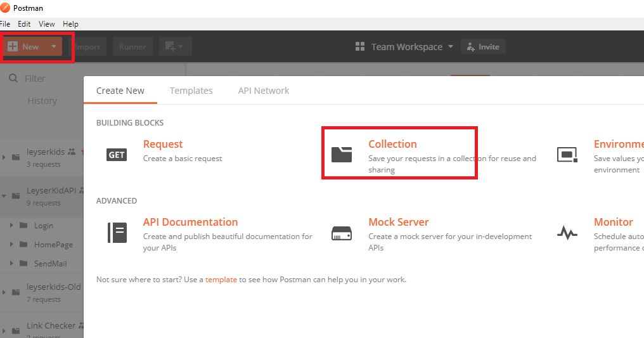The height and width of the screenshot is (338, 644).
Task: Choose the Monitor option
Action: tap(613, 222)
